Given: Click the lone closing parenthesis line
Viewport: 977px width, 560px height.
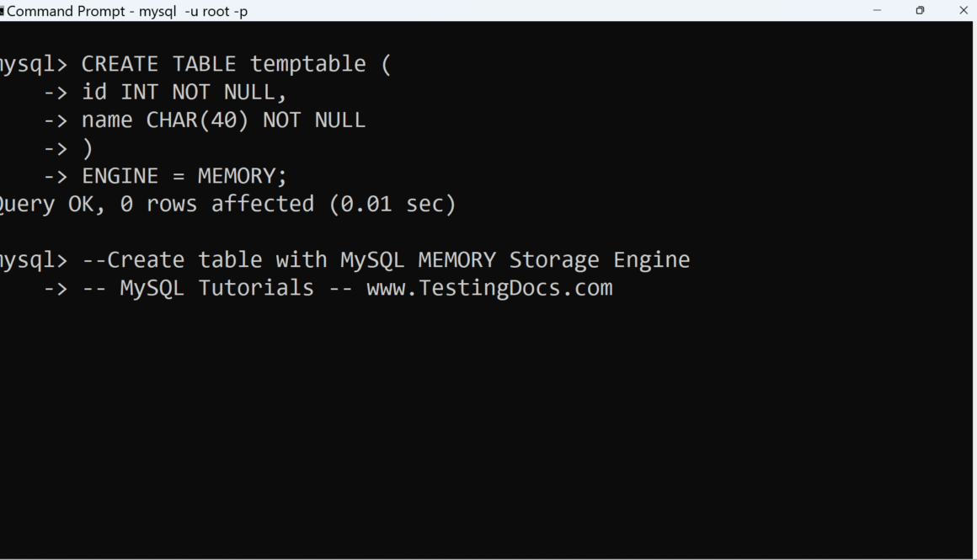Looking at the screenshot, I should (88, 148).
